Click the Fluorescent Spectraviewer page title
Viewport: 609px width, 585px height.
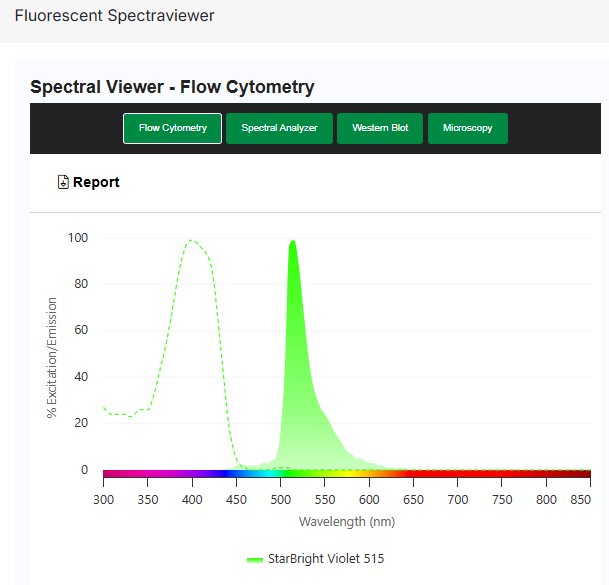click(114, 16)
